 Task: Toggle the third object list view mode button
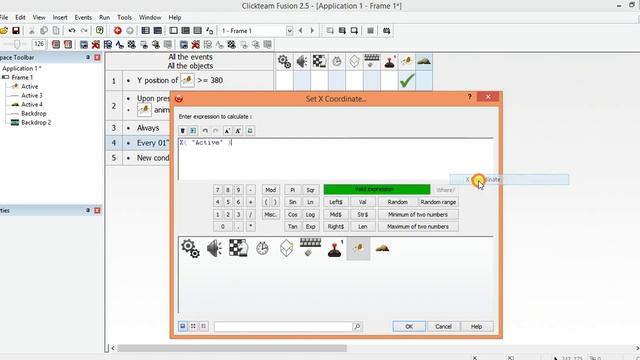coord(204,326)
